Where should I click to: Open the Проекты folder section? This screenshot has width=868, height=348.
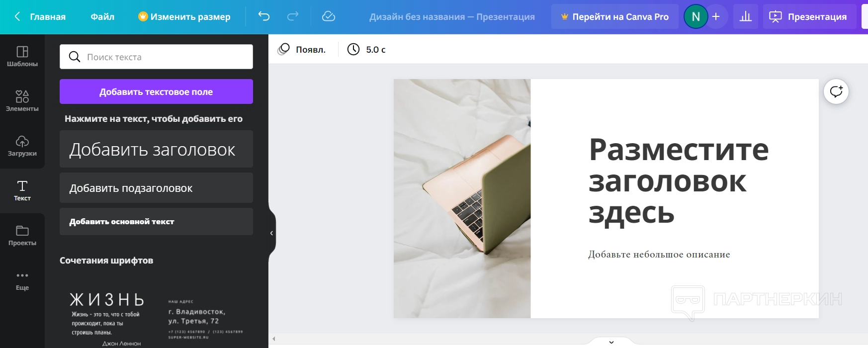[x=22, y=236]
